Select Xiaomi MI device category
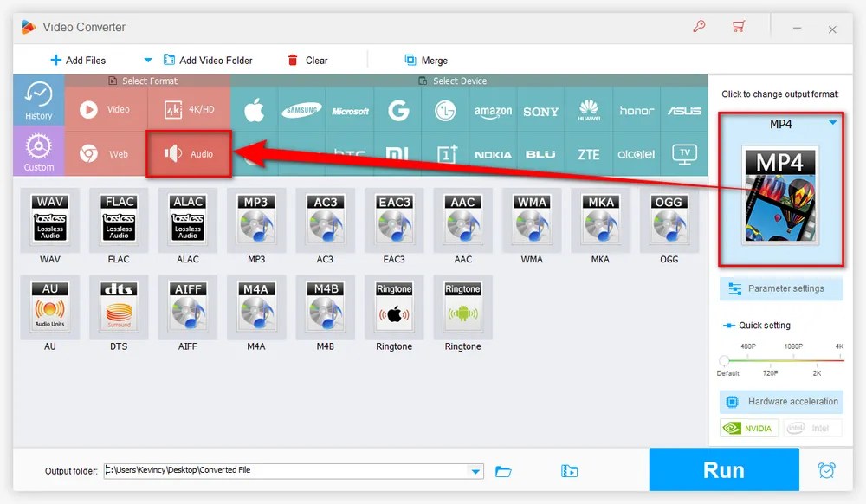Screen dimensions: 866x504 (x=397, y=154)
